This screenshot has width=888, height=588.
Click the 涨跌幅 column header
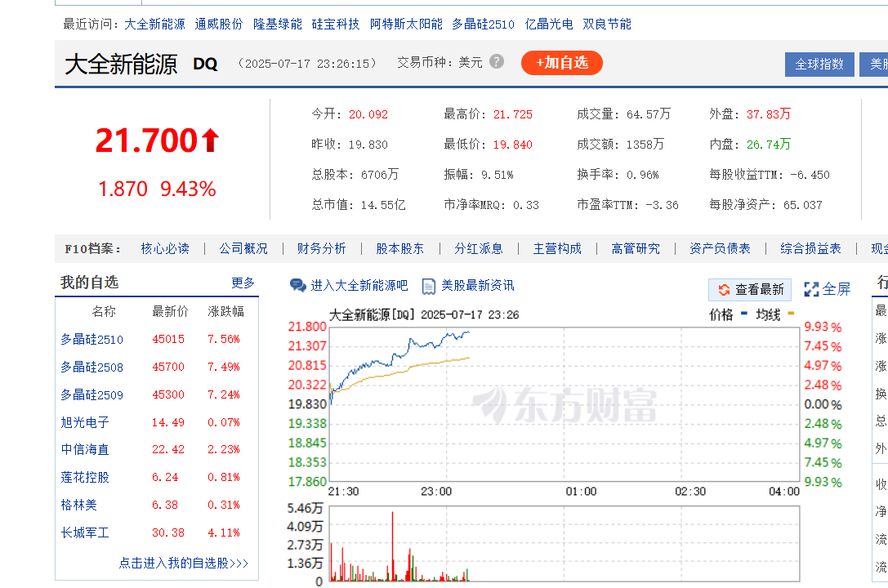tap(226, 312)
